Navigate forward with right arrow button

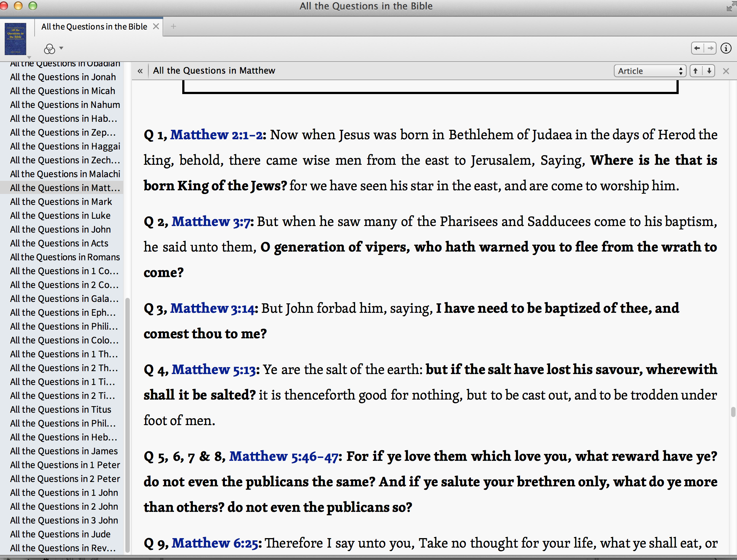click(710, 48)
